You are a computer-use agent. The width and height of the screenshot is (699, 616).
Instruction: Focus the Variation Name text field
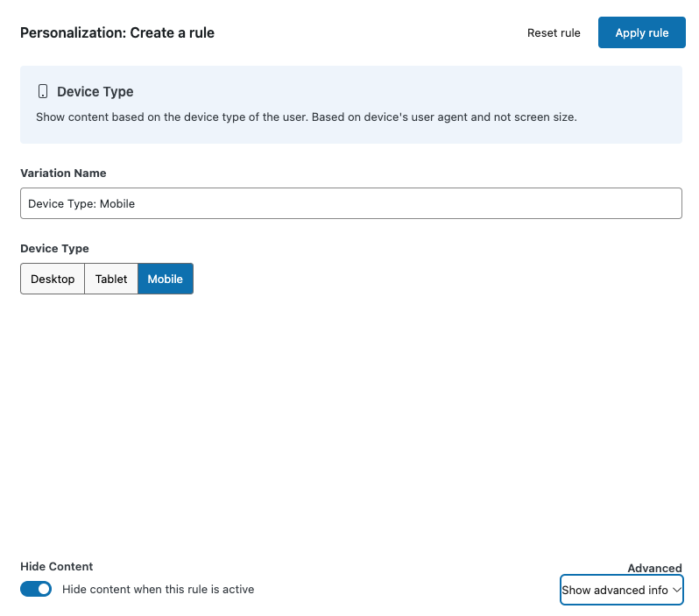click(350, 203)
